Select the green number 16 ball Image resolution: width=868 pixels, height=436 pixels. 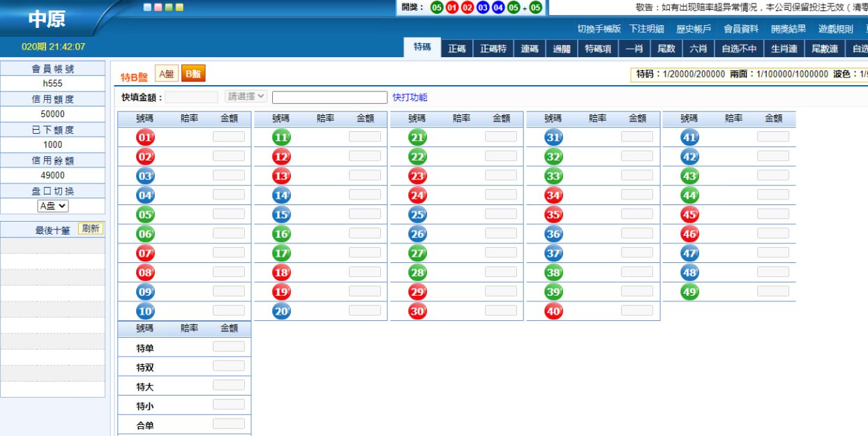[x=281, y=234]
